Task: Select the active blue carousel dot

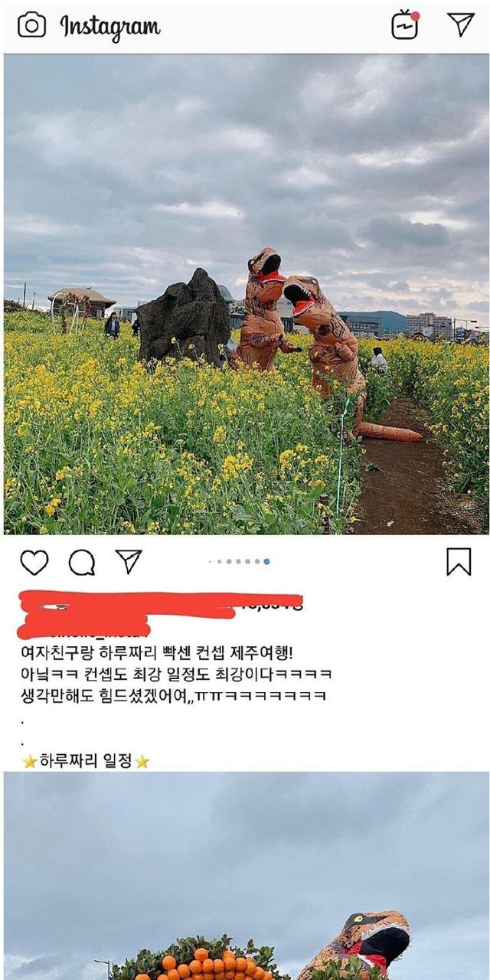Action: click(266, 561)
